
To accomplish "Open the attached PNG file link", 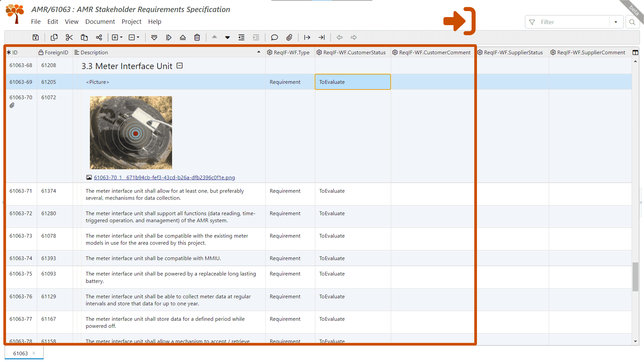I will pos(164,177).
